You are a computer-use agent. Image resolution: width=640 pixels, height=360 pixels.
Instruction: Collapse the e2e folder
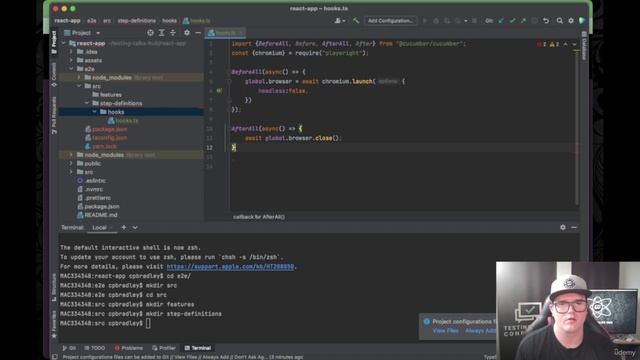[x=71, y=69]
